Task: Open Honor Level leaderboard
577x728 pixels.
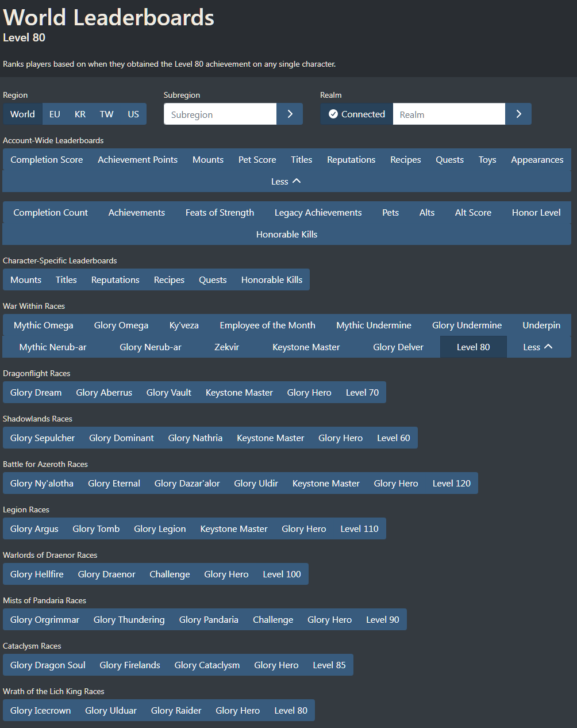Action: (x=536, y=212)
